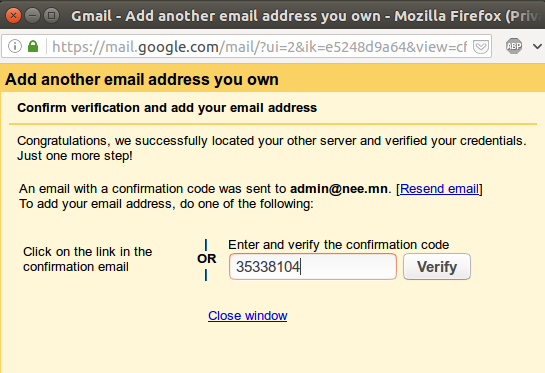The image size is (545, 373).
Task: Click the Verify button
Action: point(437,267)
